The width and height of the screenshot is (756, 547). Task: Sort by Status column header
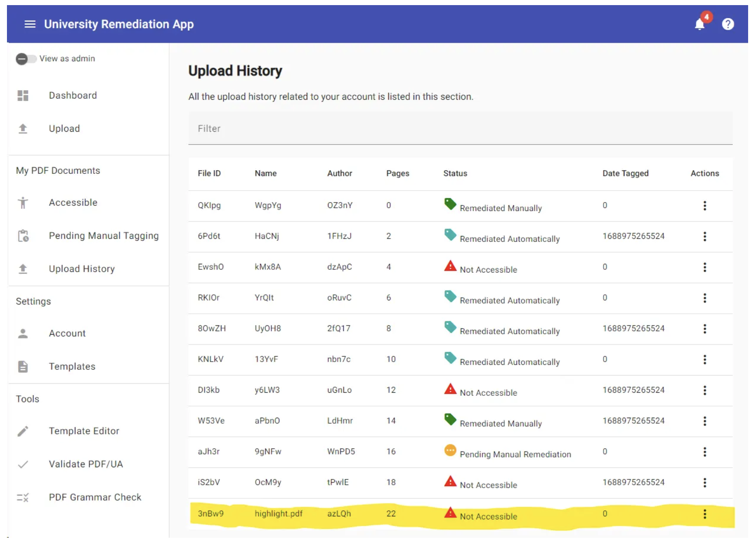click(455, 173)
